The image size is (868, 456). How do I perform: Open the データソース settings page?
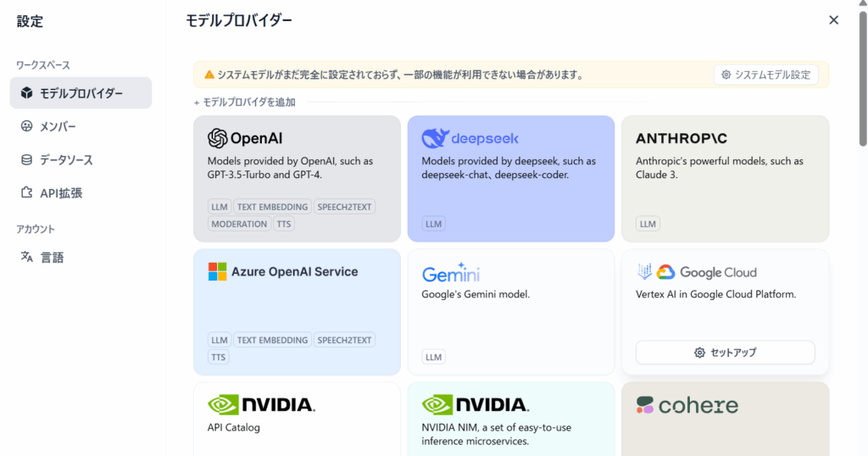click(x=66, y=159)
